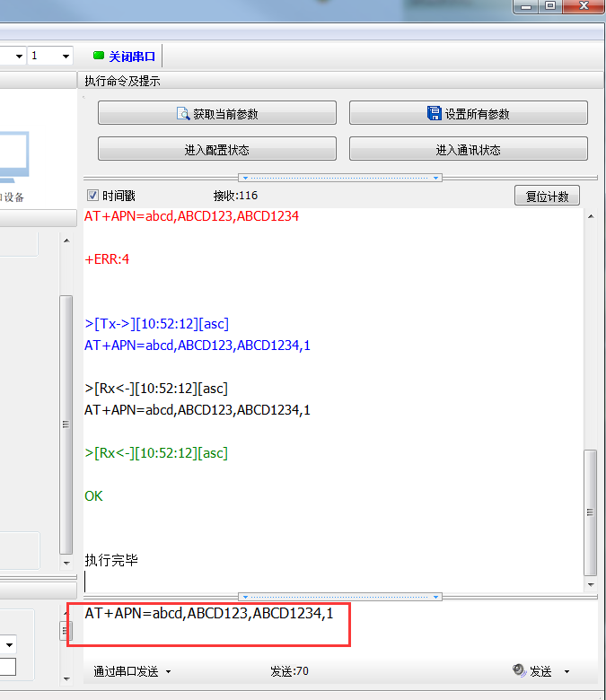
Task: Click the floppy disk icon on 设置所有参数
Action: coord(435,114)
